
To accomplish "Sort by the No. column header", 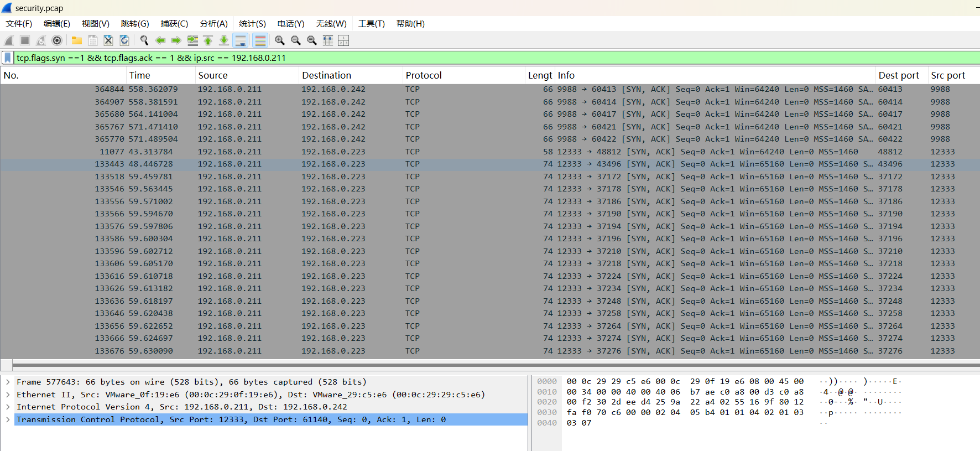I will [63, 75].
